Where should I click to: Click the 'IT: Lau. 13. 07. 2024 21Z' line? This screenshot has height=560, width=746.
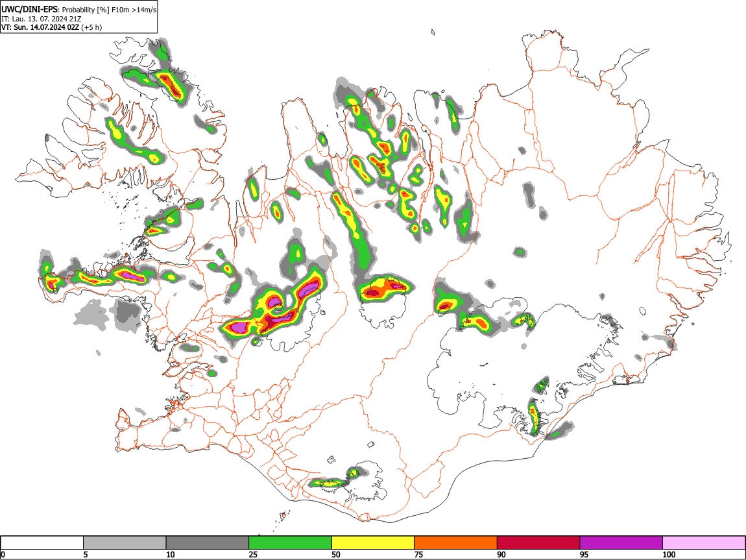point(42,19)
